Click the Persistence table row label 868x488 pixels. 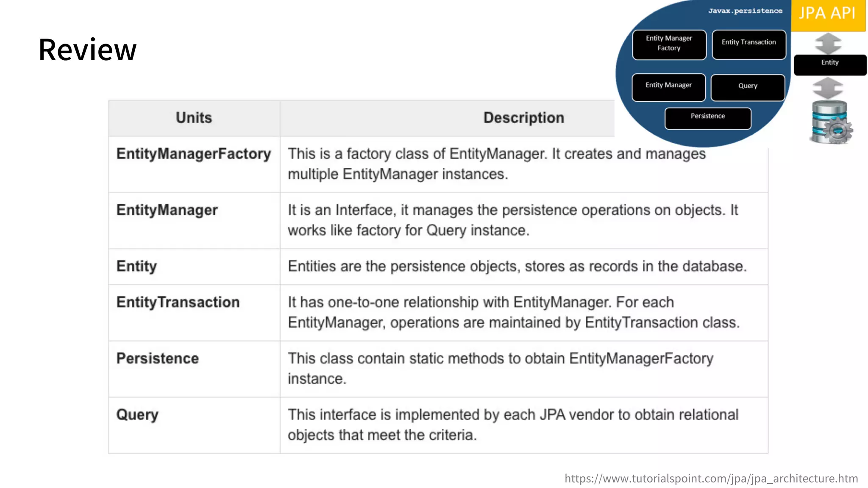point(158,358)
